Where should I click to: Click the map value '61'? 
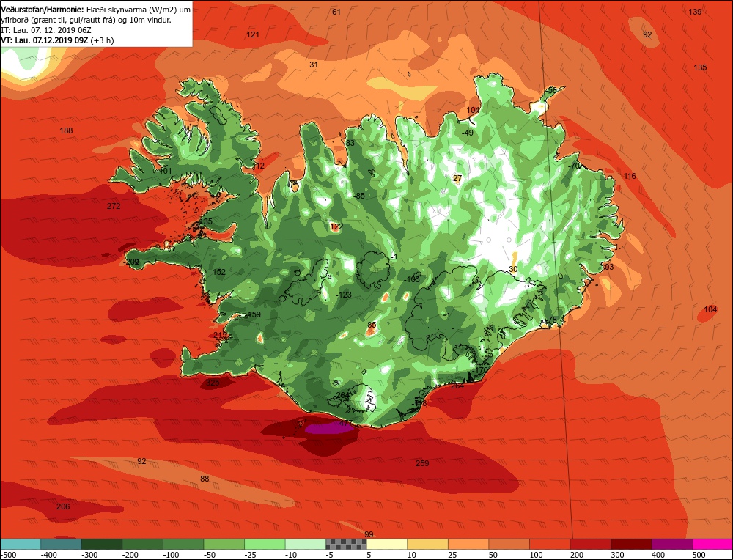(x=336, y=12)
